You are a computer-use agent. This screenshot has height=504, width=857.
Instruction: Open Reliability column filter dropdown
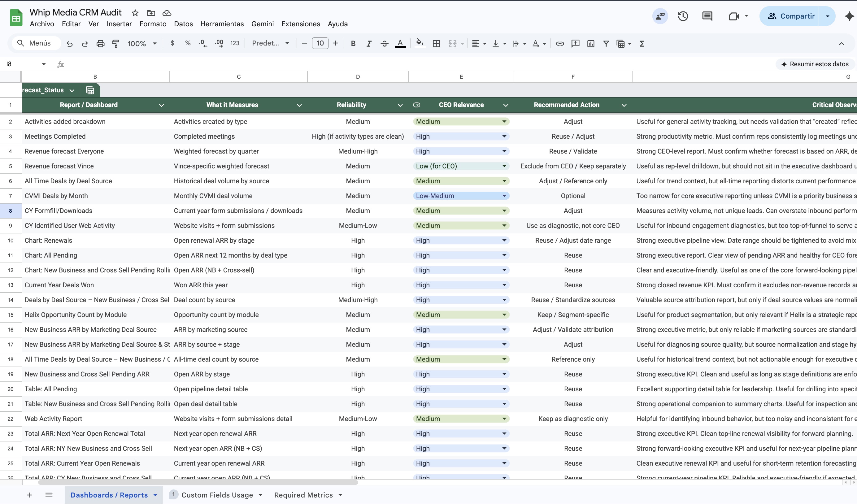(x=400, y=105)
